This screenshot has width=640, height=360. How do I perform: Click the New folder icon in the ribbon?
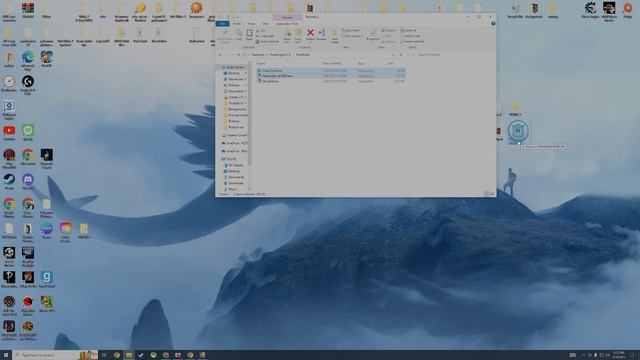335,36
